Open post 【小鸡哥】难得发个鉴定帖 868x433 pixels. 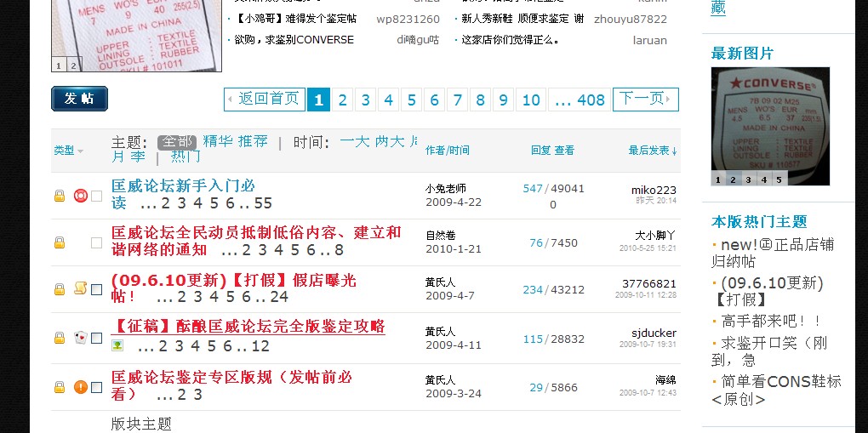tap(295, 19)
